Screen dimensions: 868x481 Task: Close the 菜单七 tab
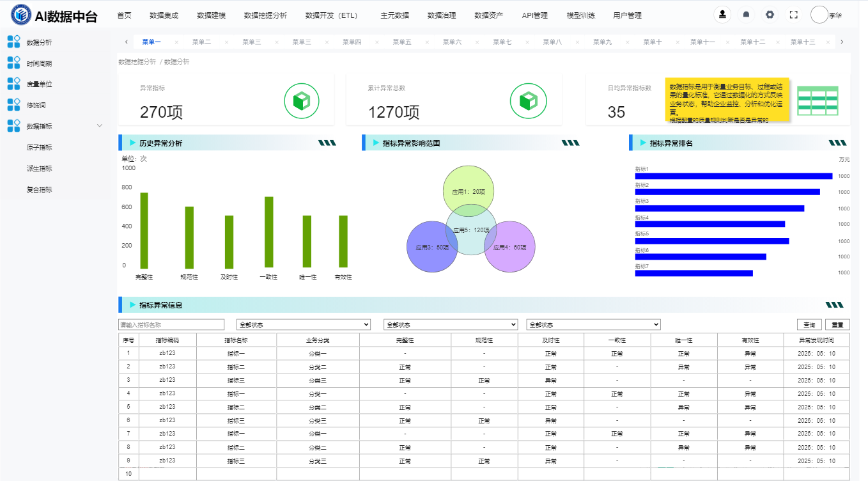pyautogui.click(x=527, y=42)
